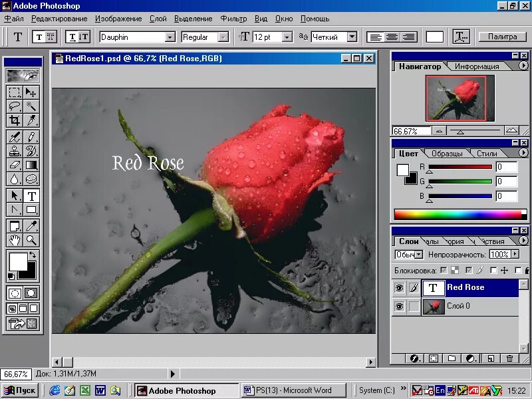The image size is (532, 399).
Task: Select the Blur tool
Action: [x=14, y=179]
